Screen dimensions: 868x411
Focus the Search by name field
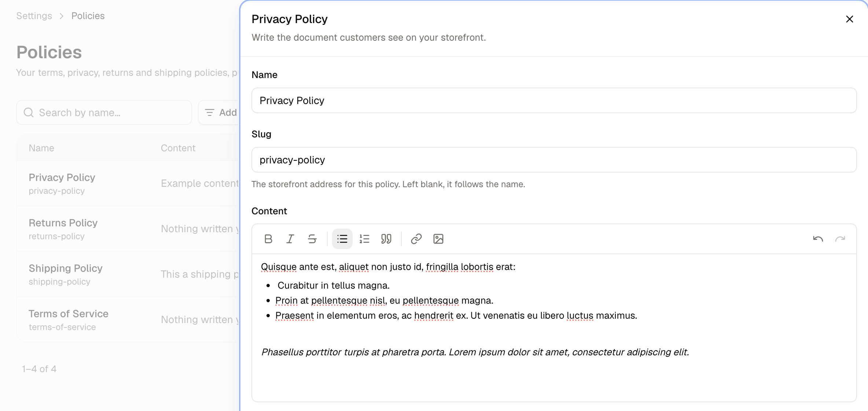pos(104,112)
